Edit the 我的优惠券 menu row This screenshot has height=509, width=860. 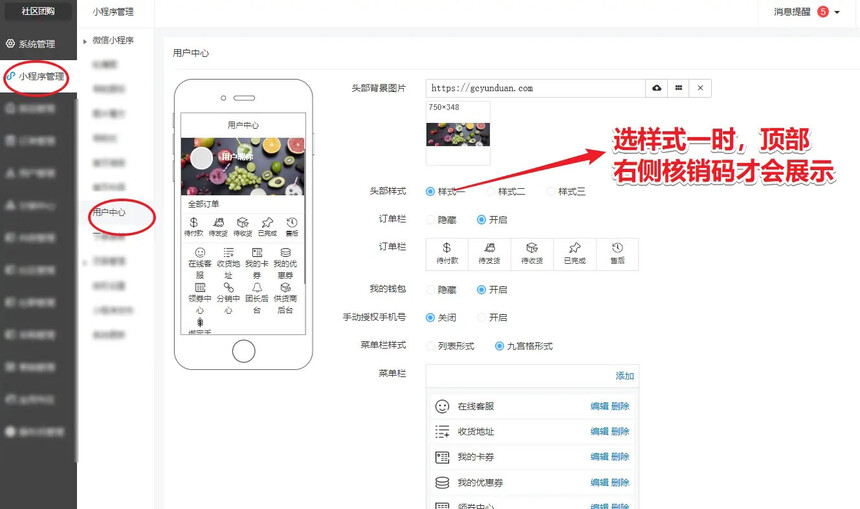(599, 483)
